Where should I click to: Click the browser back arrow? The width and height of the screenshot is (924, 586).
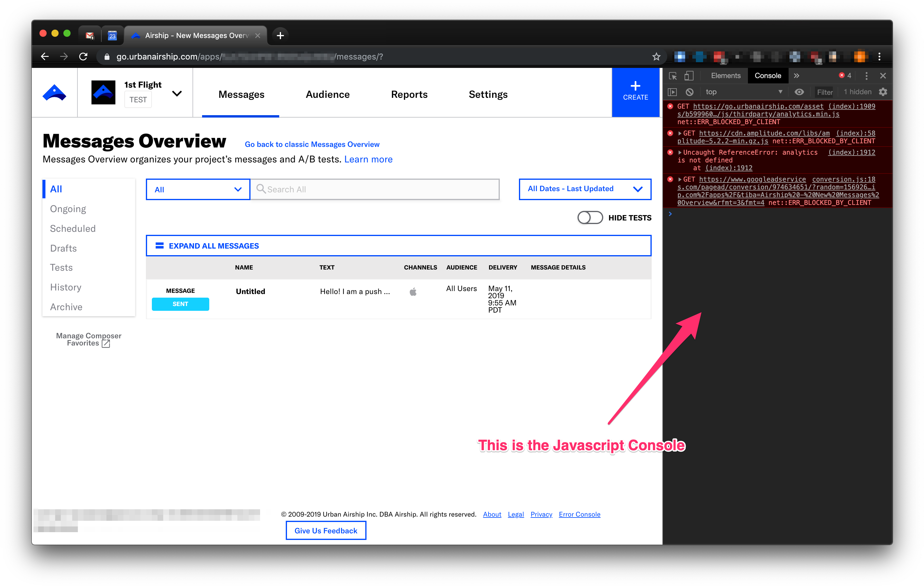pos(45,57)
